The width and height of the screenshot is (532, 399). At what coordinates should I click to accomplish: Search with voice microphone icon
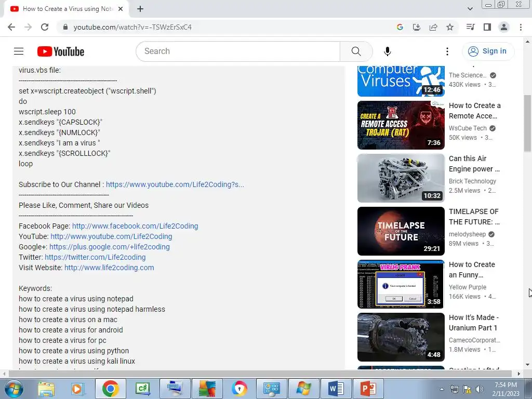click(x=388, y=51)
